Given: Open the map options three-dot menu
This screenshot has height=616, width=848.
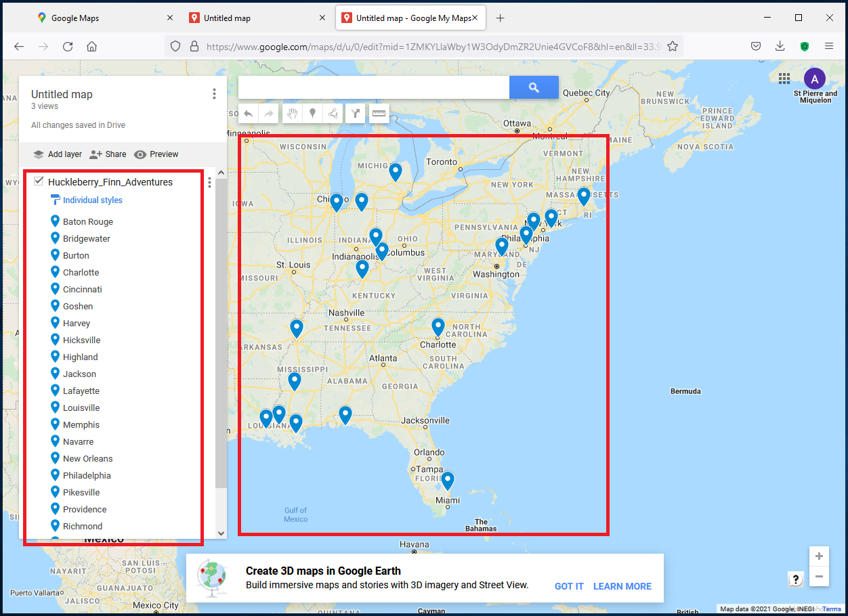Looking at the screenshot, I should [x=214, y=94].
